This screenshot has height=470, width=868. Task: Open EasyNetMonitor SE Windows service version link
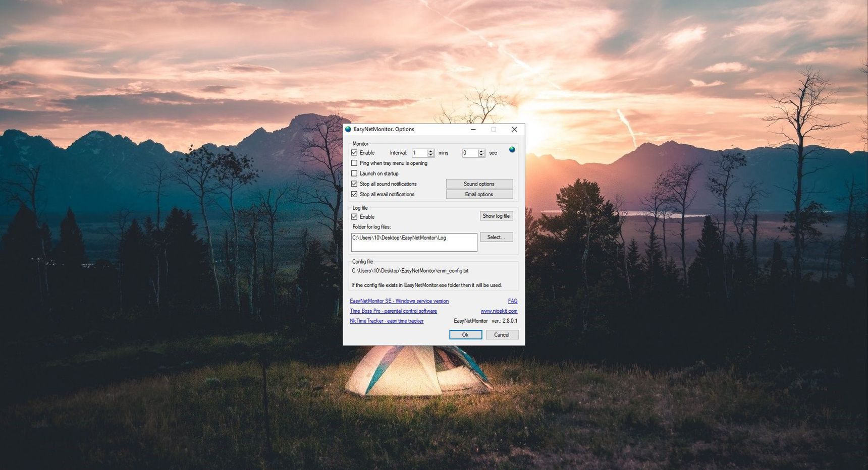(x=399, y=301)
